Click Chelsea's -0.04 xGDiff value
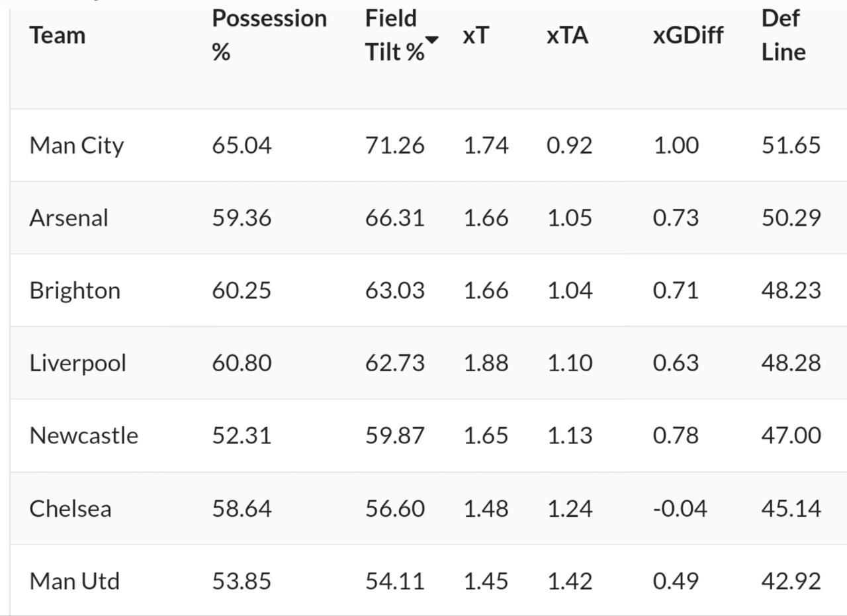This screenshot has height=616, width=847. click(680, 508)
